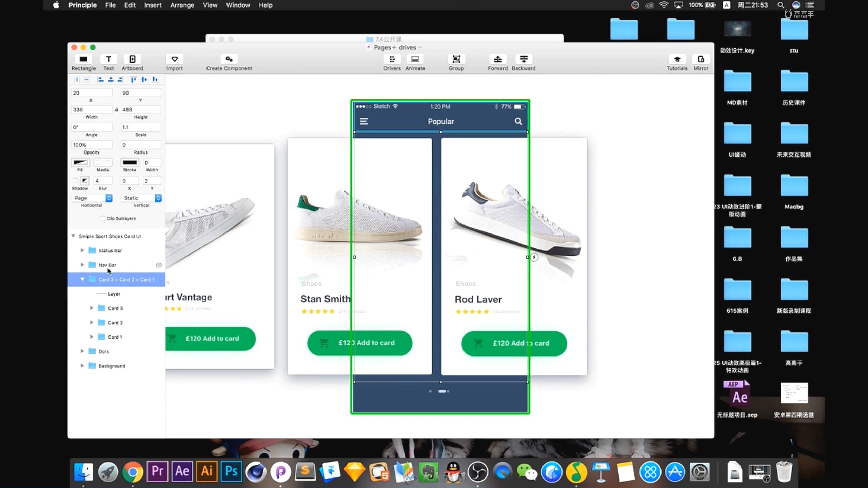Expand the Card 3 layer group

[91, 308]
